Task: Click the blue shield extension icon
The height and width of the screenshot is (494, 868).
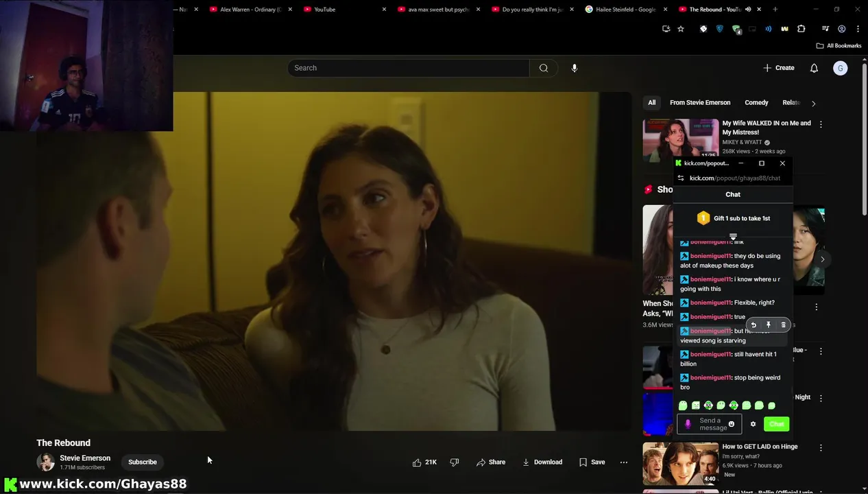Action: click(x=719, y=29)
